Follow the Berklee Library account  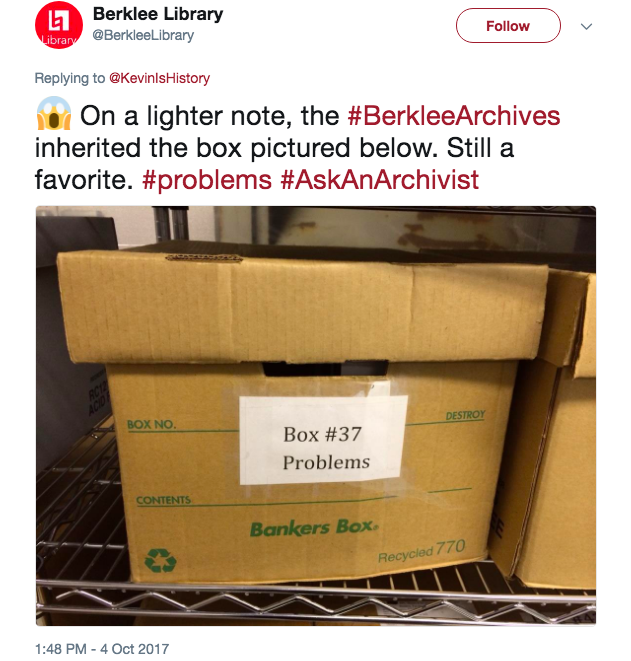508,26
